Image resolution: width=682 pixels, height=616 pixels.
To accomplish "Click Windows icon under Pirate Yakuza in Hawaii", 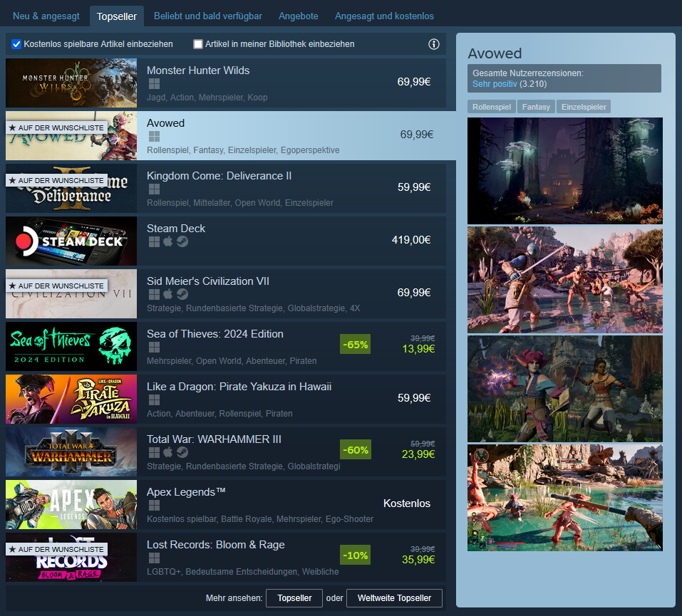I will (154, 400).
